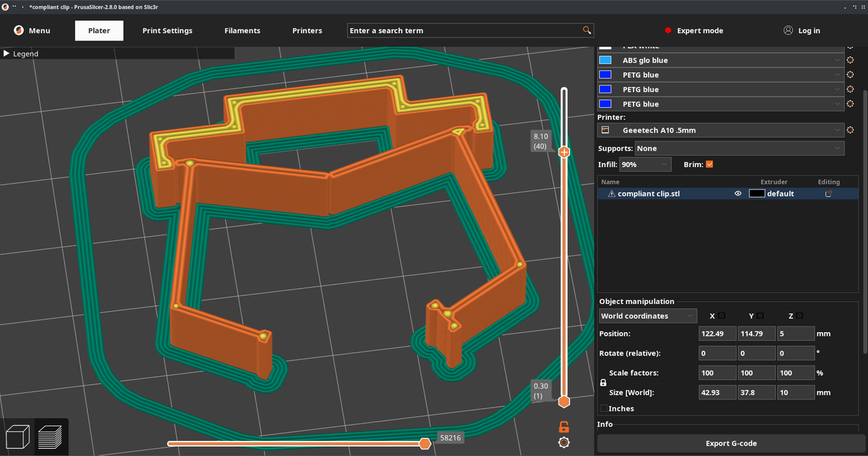The image size is (868, 456).
Task: Switch to 3D editor view cube icon
Action: click(x=17, y=437)
